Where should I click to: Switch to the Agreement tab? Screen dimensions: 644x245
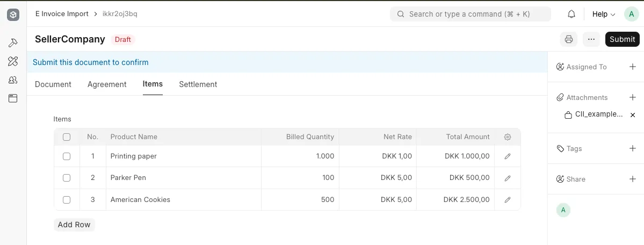(107, 84)
